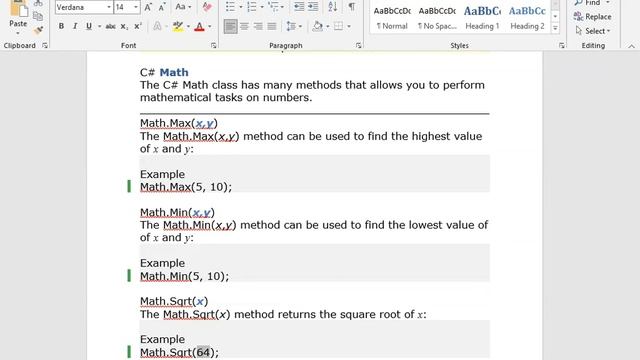The image size is (640, 360).
Task: Toggle Subscript formatting
Action: coord(124,27)
